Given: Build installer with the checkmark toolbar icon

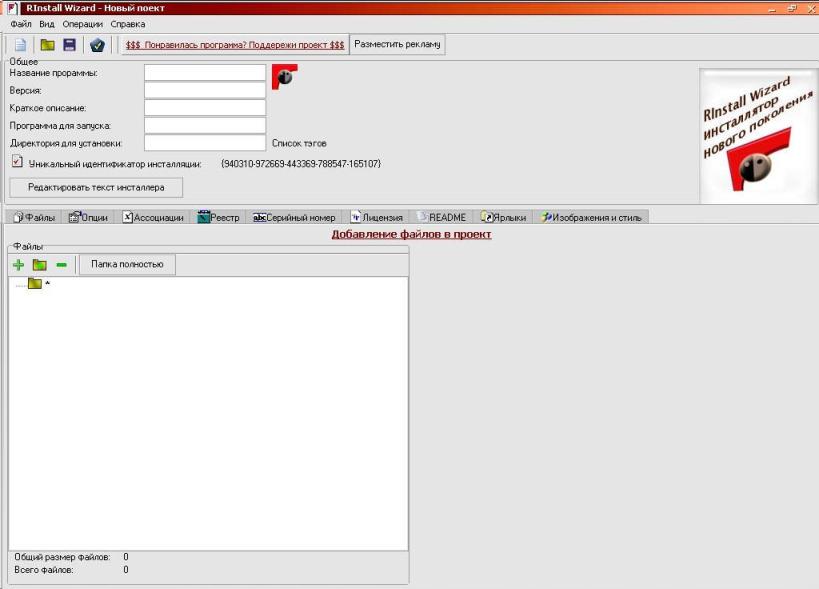Looking at the screenshot, I should pyautogui.click(x=97, y=45).
